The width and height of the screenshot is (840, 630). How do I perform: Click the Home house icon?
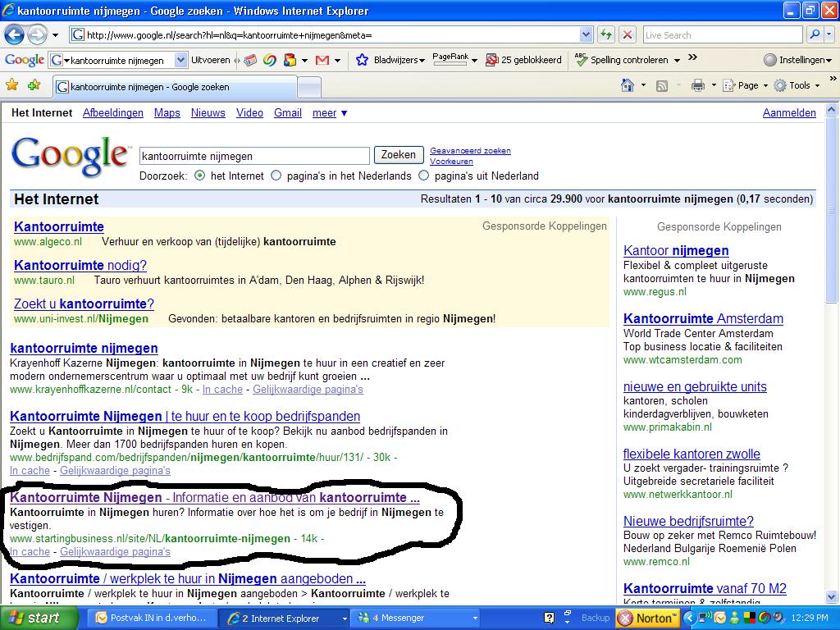[x=628, y=85]
